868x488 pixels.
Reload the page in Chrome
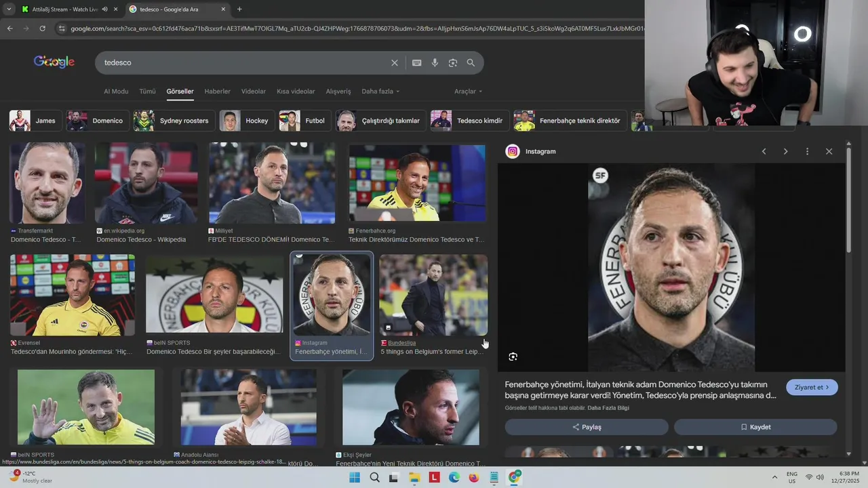42,28
